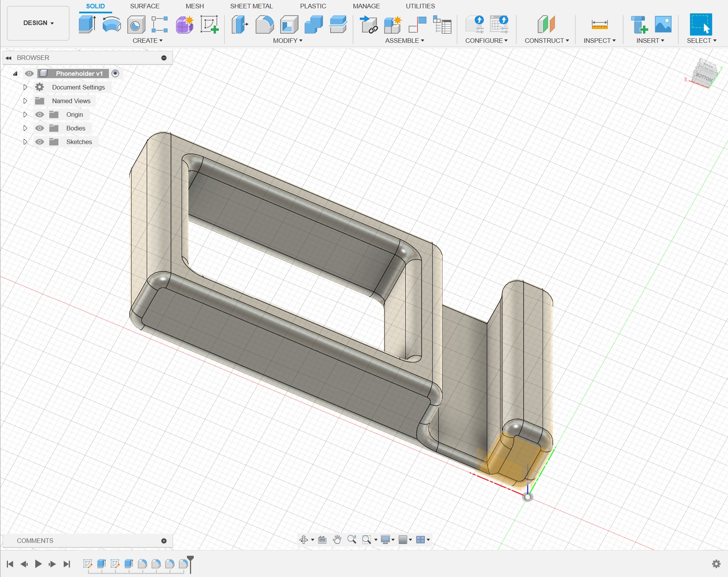Add a new comment with plus button
The image size is (728, 577).
pyautogui.click(x=164, y=540)
